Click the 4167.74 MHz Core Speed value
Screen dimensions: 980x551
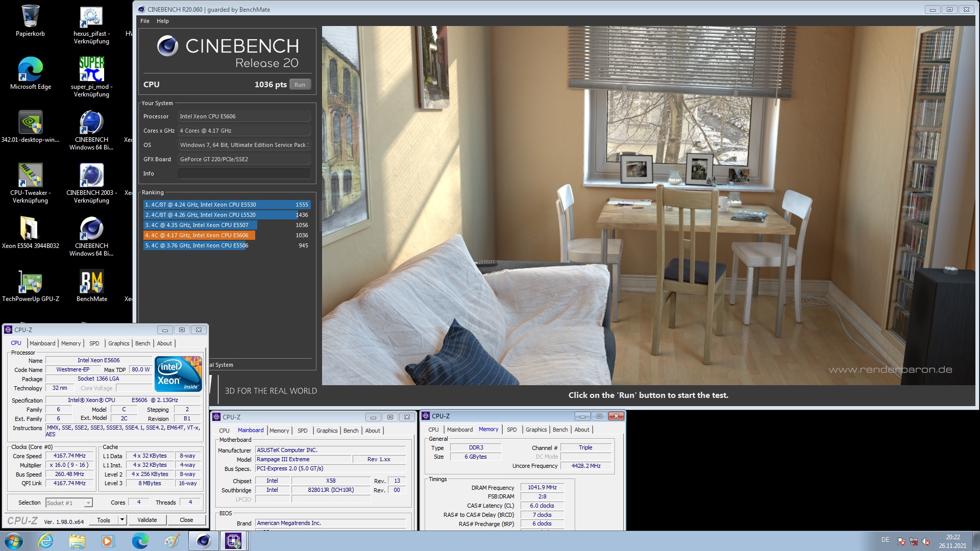pyautogui.click(x=69, y=456)
